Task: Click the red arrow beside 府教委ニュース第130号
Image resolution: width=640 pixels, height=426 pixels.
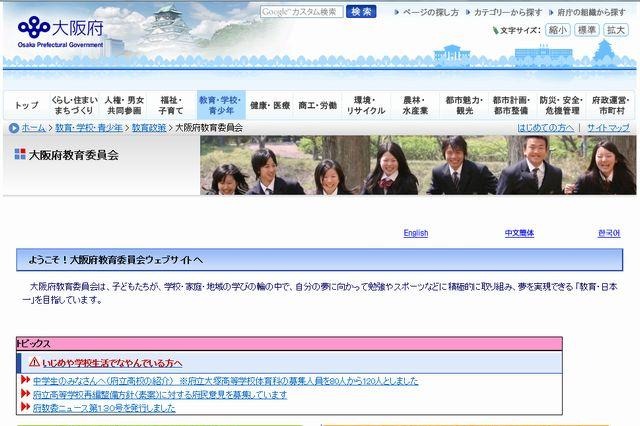Action: (x=25, y=408)
